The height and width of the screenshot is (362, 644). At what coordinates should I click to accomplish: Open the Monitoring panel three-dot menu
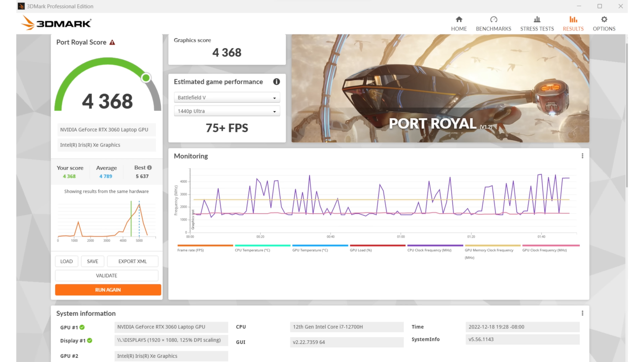click(x=582, y=156)
